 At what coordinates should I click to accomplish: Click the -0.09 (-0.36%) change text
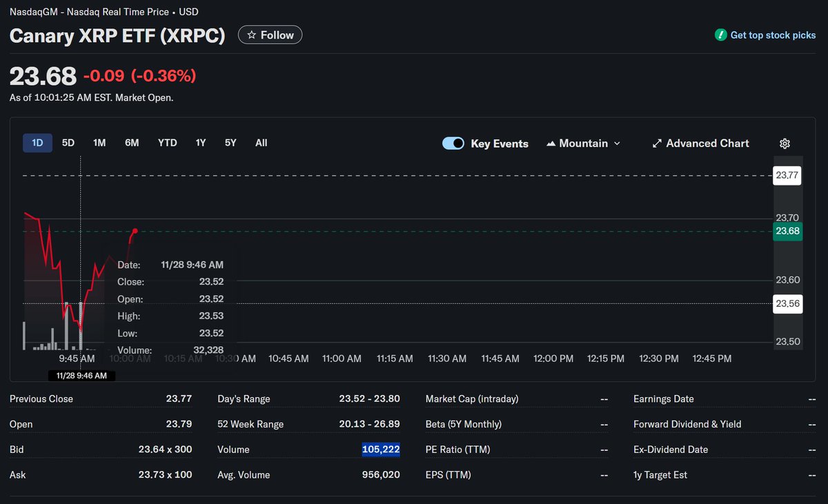[x=139, y=76]
